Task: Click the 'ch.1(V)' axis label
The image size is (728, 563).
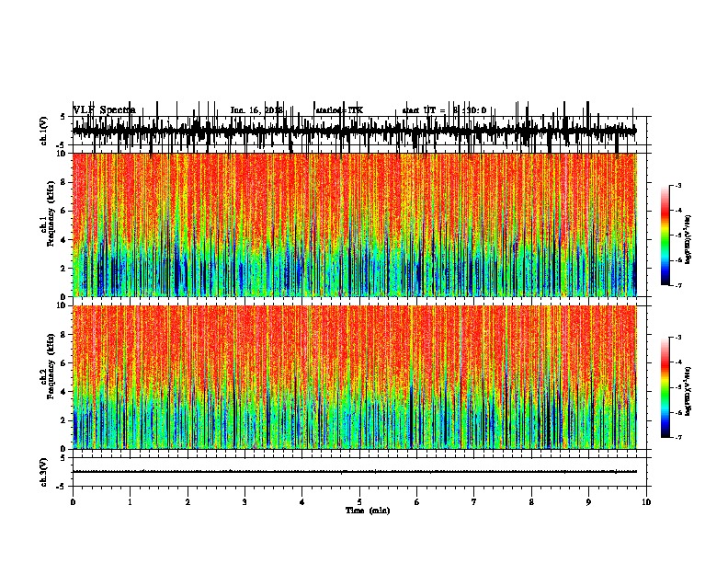Action: point(44,131)
